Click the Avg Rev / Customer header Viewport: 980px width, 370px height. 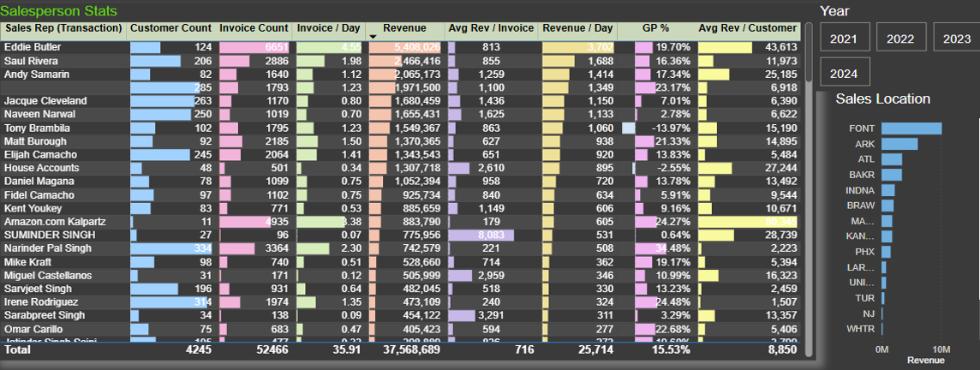[748, 28]
